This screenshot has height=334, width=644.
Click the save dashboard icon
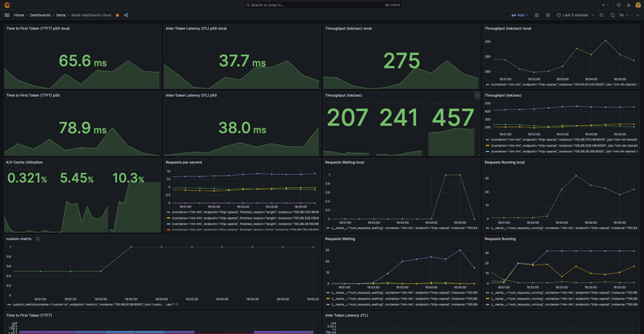click(x=537, y=15)
